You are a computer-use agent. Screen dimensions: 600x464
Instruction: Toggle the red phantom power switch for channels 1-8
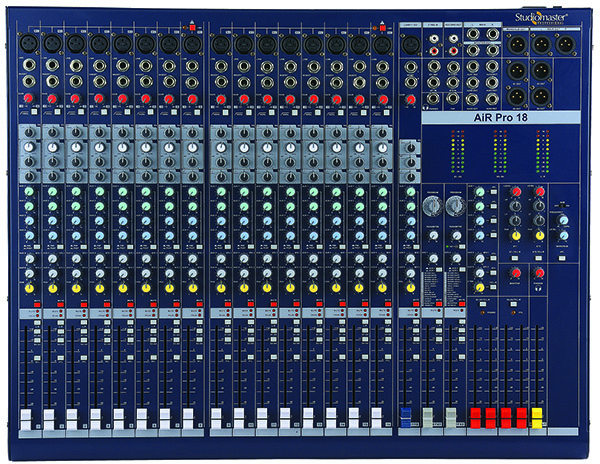(x=192, y=28)
